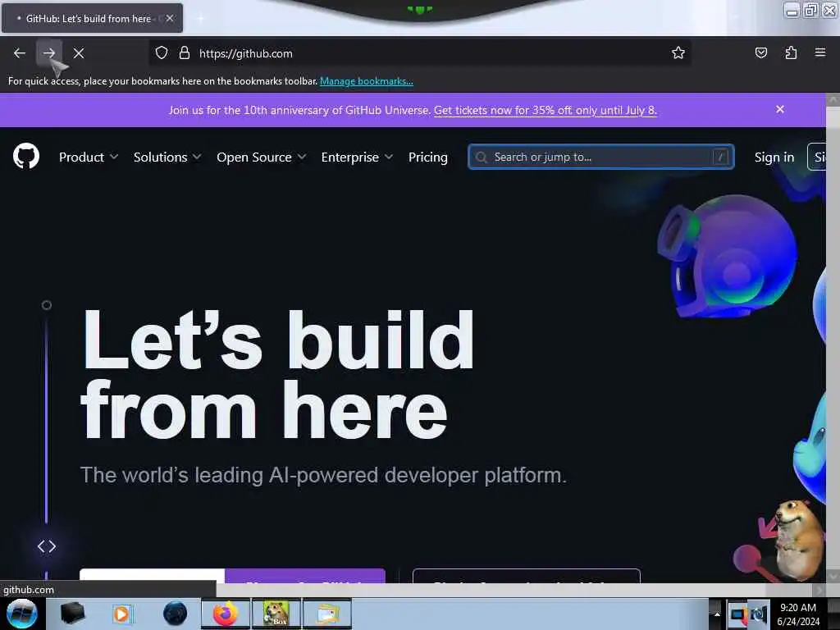
Task: Click the search magnifier icon
Action: coord(481,157)
